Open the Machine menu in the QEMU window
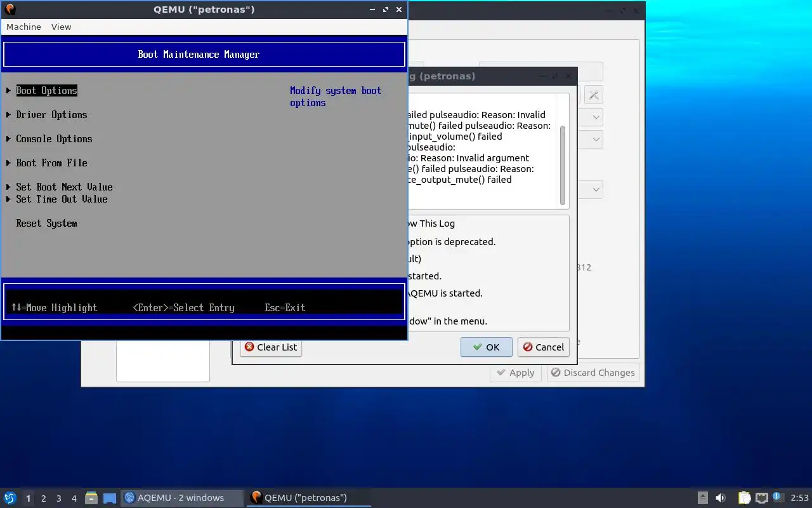Viewport: 812px width, 508px height. click(x=23, y=27)
